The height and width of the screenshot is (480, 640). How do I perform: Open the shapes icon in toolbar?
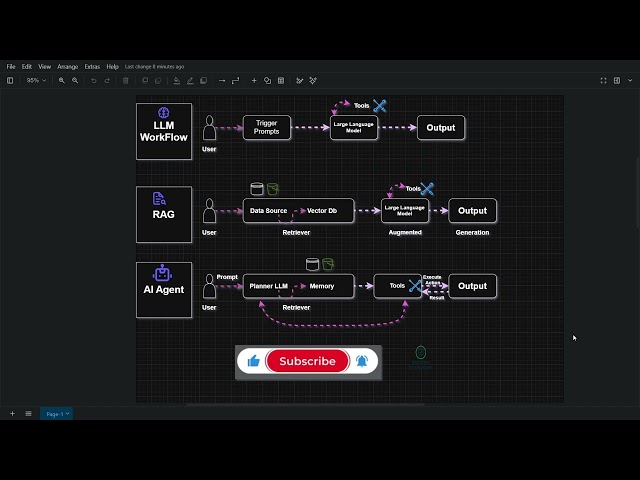click(268, 81)
